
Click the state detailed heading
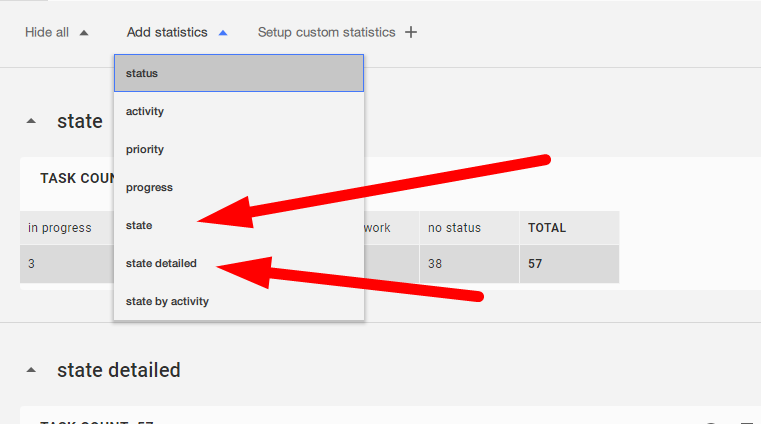119,370
